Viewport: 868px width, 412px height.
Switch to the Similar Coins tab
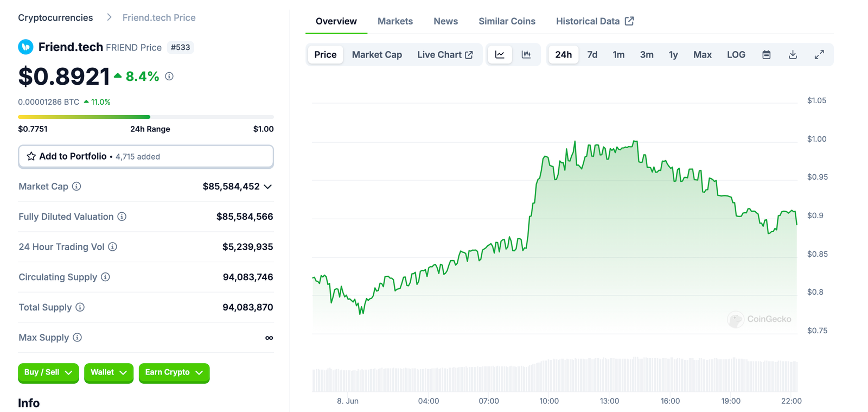tap(507, 21)
